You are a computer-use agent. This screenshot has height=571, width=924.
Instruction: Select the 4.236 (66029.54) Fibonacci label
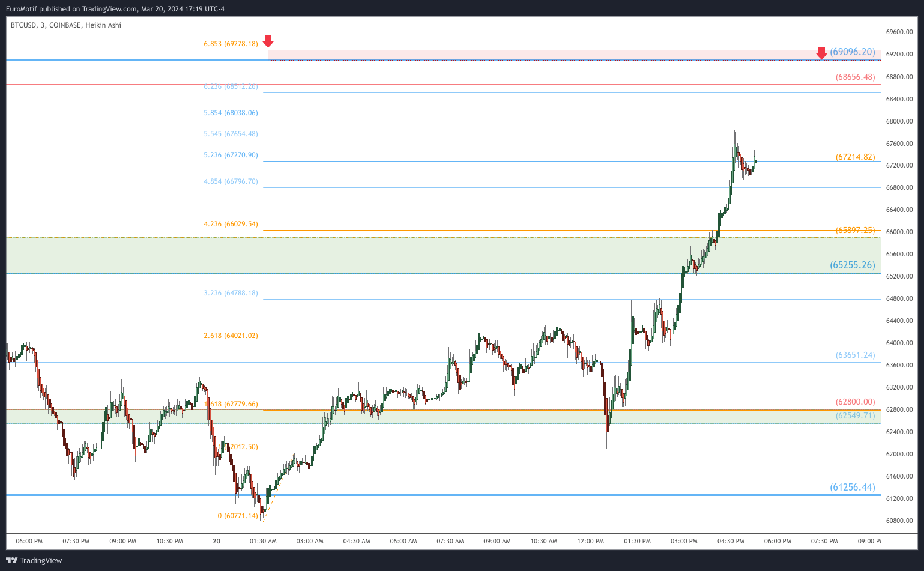[231, 224]
